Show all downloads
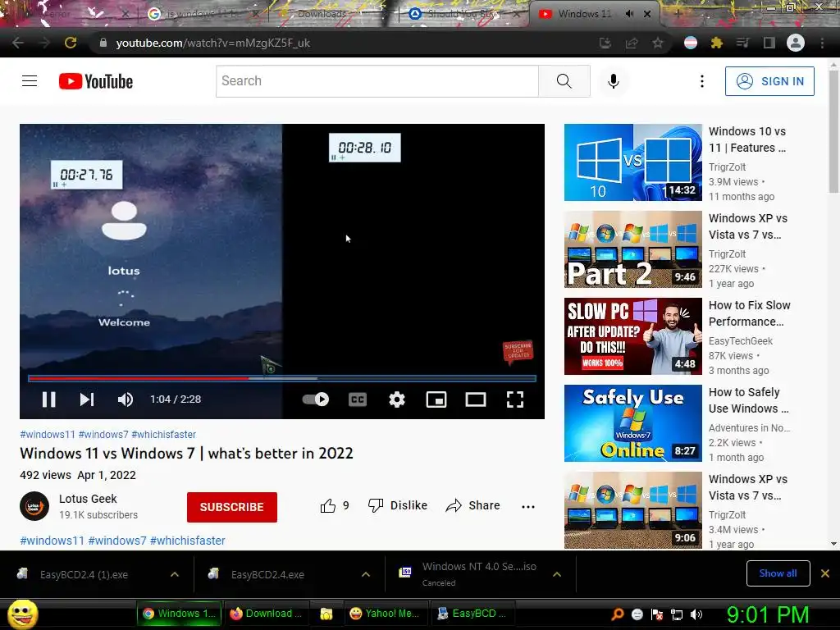 pos(778,573)
